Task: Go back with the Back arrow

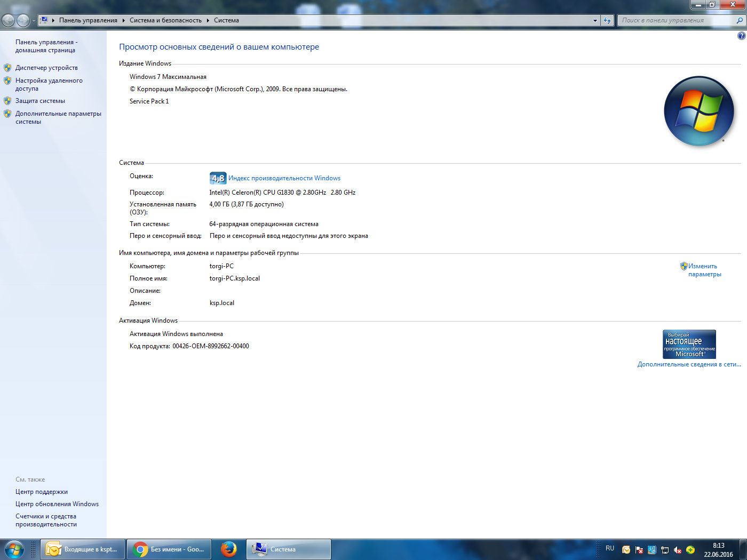Action: click(x=9, y=20)
